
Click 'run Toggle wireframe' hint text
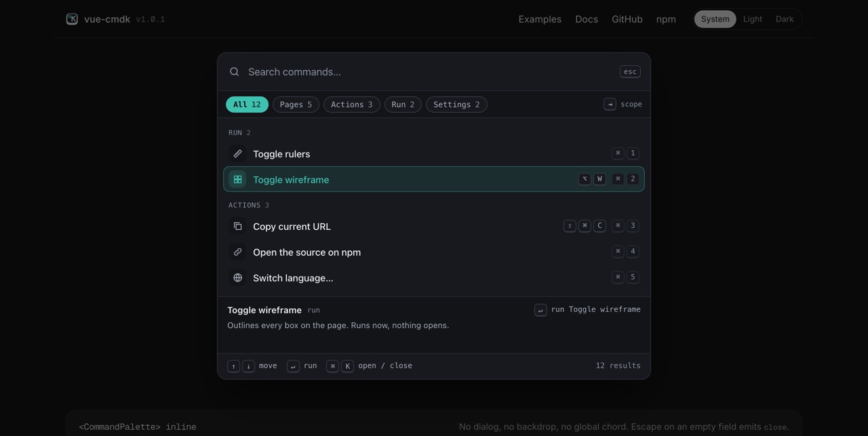click(x=595, y=309)
